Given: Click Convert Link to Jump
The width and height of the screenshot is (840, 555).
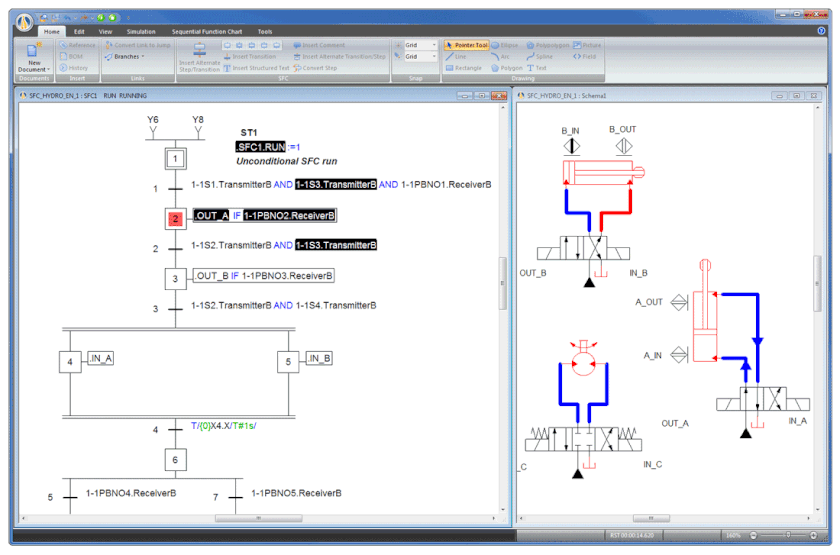Looking at the screenshot, I should click(138, 45).
